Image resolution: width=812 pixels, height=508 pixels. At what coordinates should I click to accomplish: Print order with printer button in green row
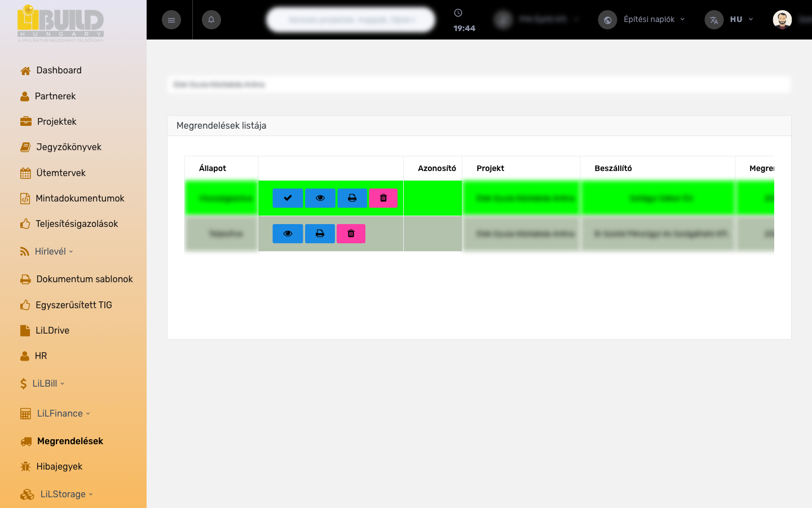click(352, 198)
